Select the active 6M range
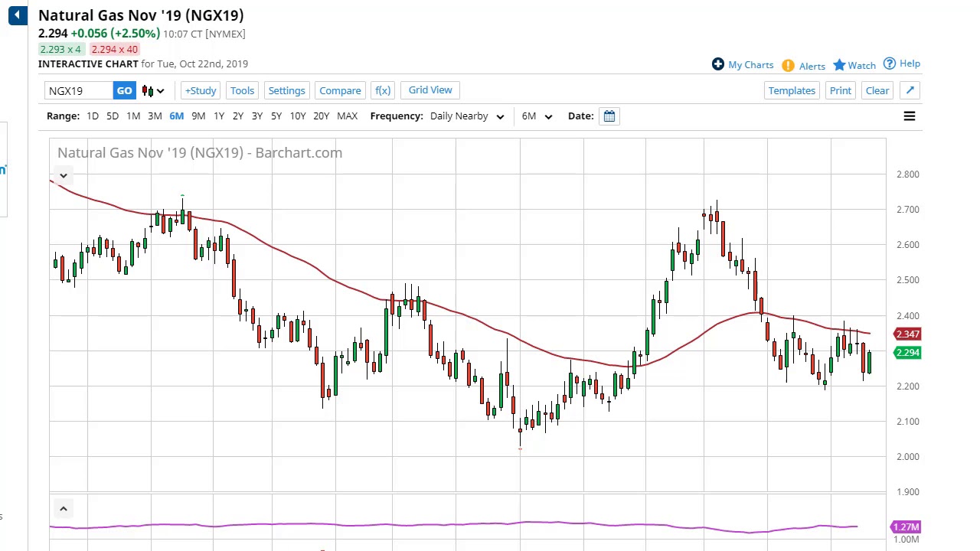The image size is (980, 551). 176,116
